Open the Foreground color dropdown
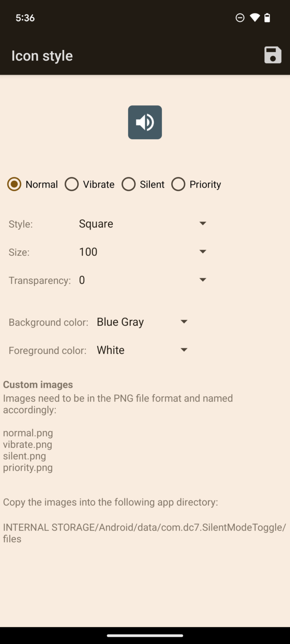 pyautogui.click(x=184, y=350)
